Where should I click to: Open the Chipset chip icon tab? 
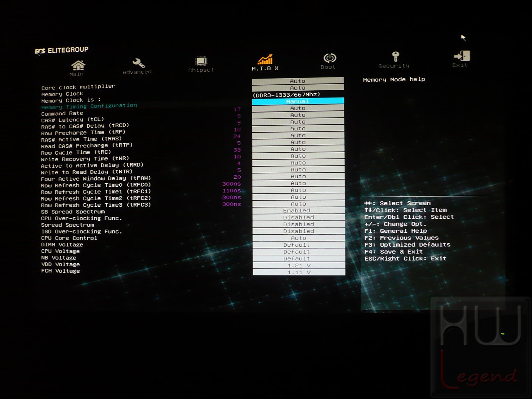click(x=202, y=61)
